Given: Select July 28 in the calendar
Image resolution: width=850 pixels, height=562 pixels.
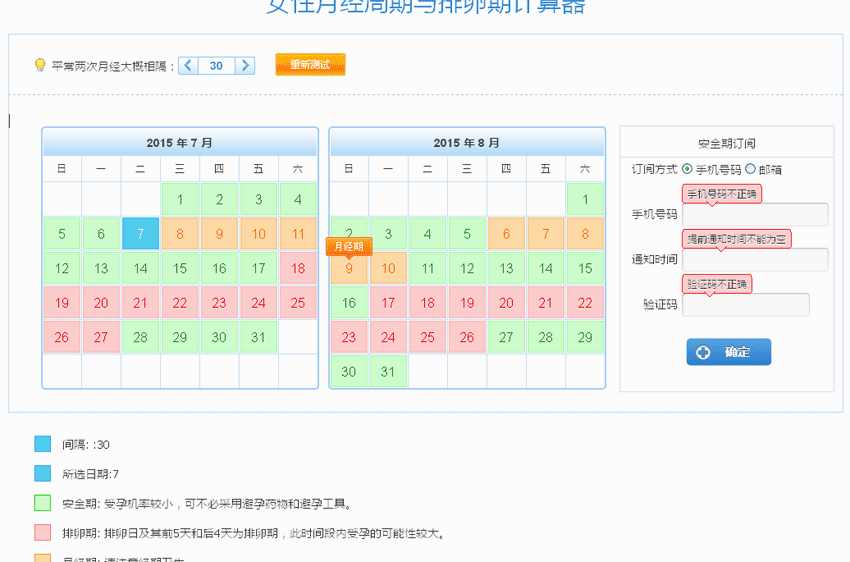Looking at the screenshot, I should click(x=140, y=337).
